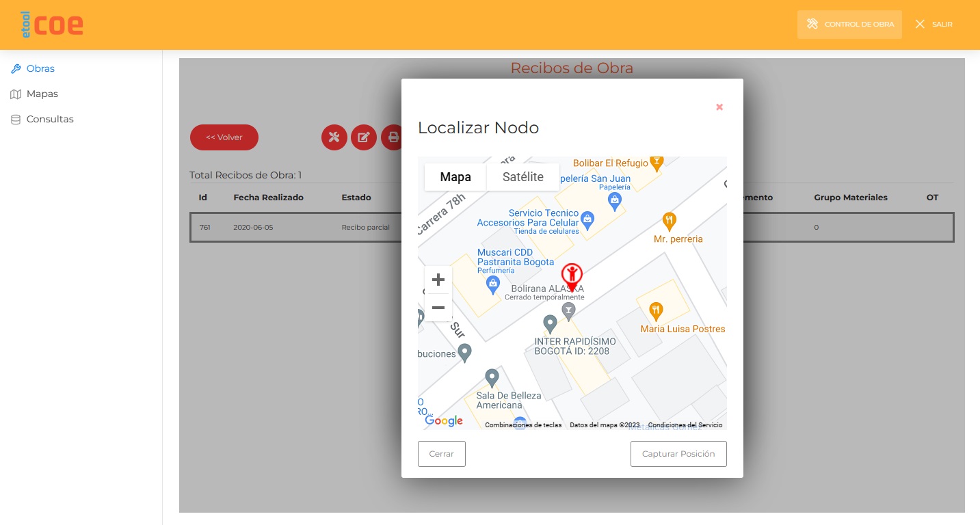Switch map to Mapa view
This screenshot has height=525, width=980.
pos(455,177)
